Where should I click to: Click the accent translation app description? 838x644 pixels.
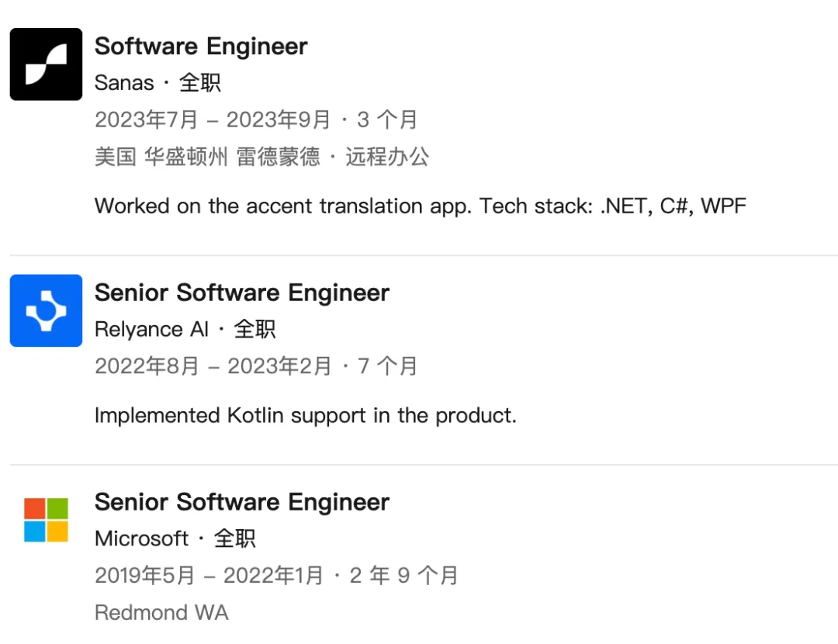point(419,206)
